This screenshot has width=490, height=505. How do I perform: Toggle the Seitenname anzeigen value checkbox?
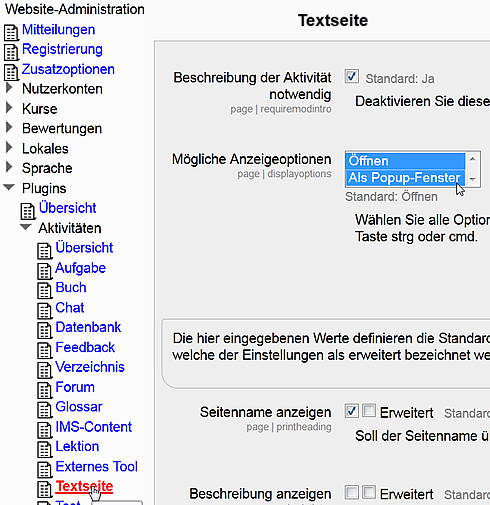pos(352,411)
